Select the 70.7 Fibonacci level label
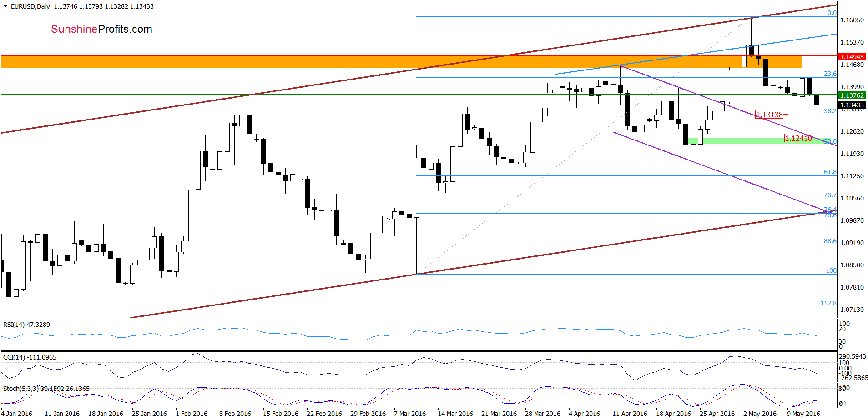Viewport: 868px width, 420px height. [830, 195]
